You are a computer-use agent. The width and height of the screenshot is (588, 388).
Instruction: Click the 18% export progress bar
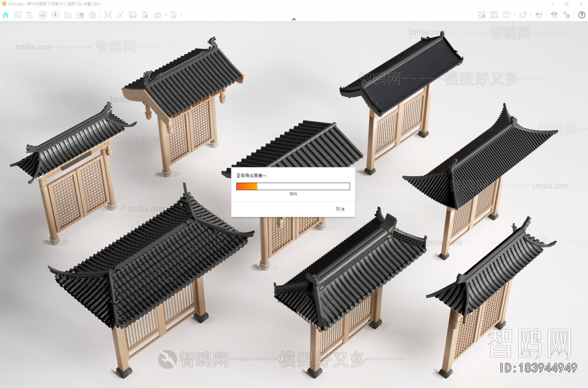293,186
